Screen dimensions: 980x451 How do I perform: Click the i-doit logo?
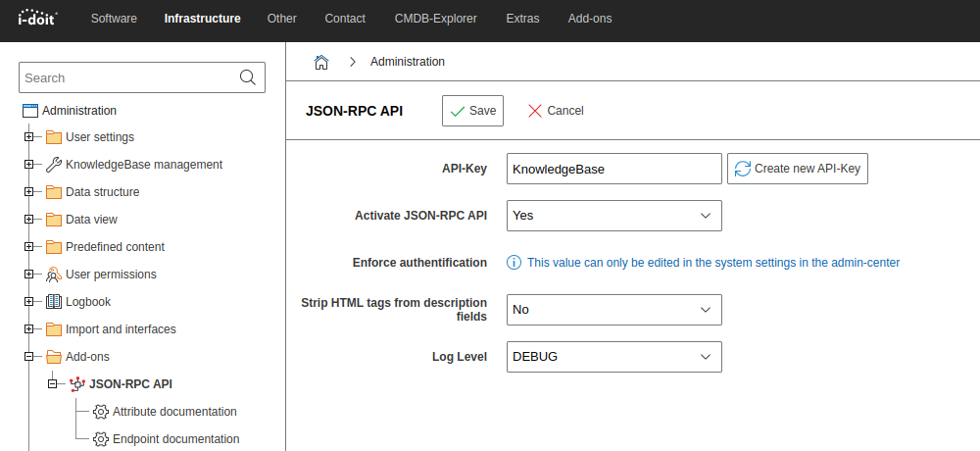pyautogui.click(x=36, y=19)
